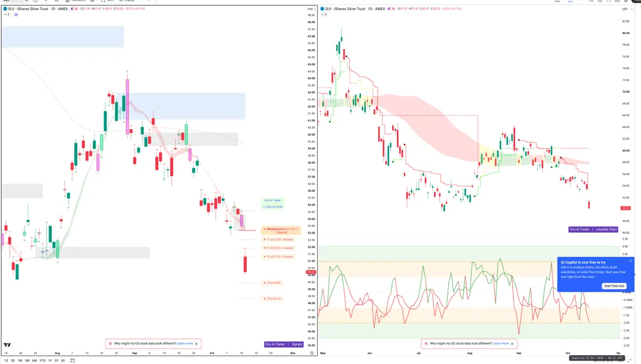The width and height of the screenshot is (641, 364).
Task: Click the T2 at 51.93 Blocked label
Action: (278, 248)
